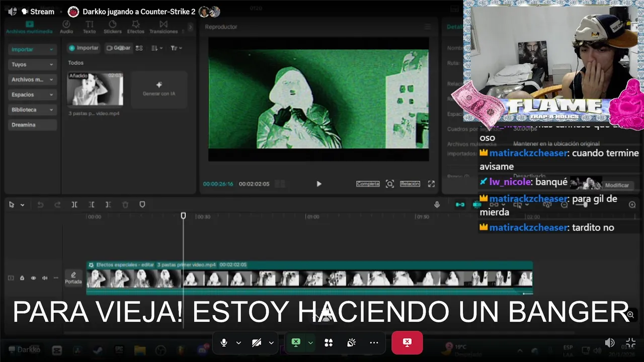Open the media filter dropdown

coord(176,48)
